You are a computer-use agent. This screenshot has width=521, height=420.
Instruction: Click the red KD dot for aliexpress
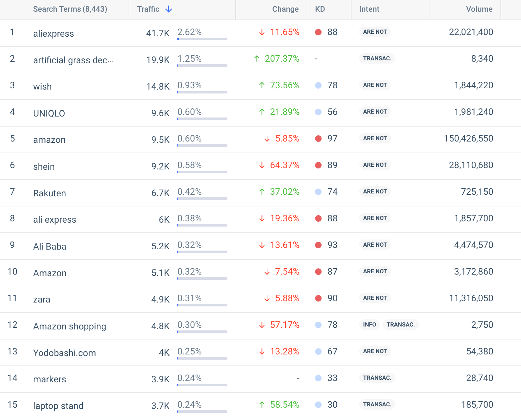pos(318,32)
